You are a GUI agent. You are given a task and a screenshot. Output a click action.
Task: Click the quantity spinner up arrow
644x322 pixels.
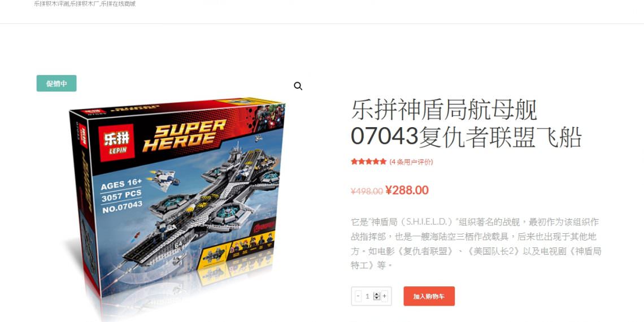pos(377,294)
